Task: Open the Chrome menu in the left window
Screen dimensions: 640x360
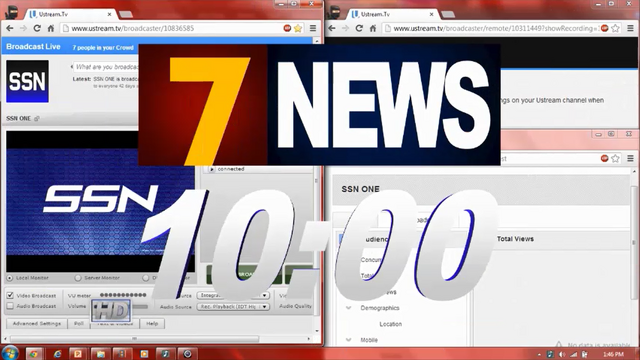Action: pyautogui.click(x=313, y=28)
